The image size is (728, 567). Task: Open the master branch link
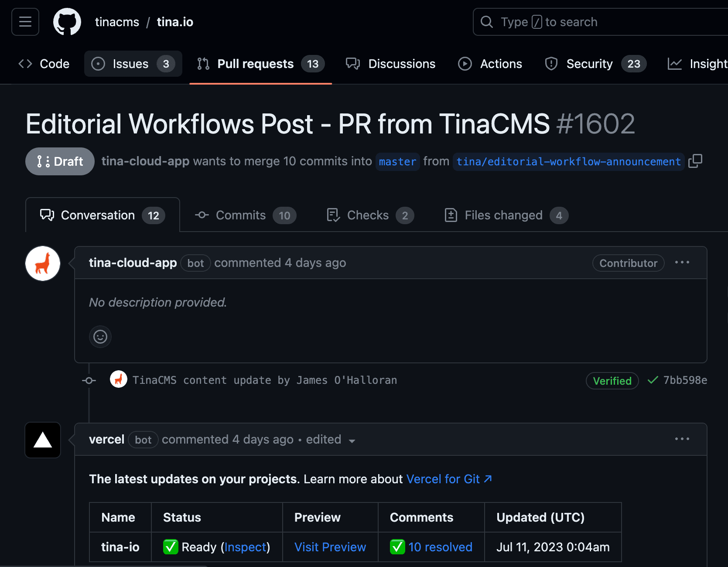coord(397,162)
